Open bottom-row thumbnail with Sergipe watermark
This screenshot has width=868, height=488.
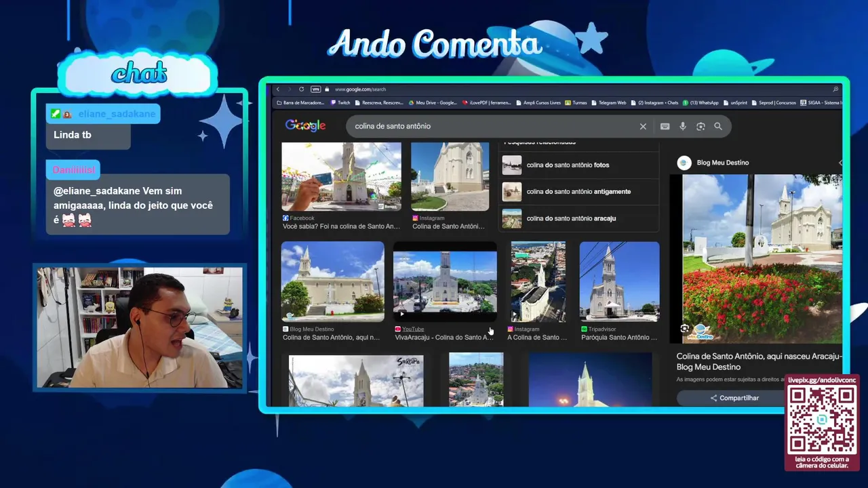[356, 381]
